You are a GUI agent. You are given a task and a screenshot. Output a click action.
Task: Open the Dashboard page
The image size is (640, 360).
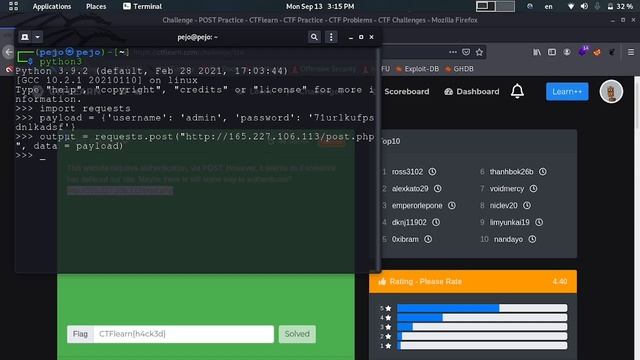(472, 91)
